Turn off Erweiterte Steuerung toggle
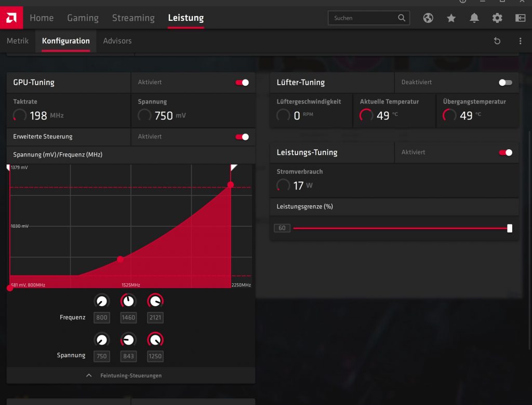This screenshot has width=532, height=405. click(x=242, y=137)
